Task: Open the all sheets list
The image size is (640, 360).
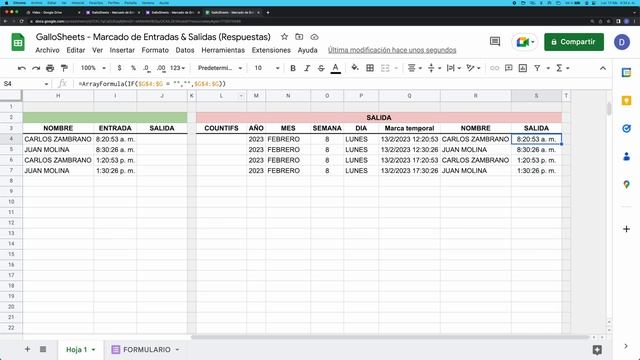Action: (43, 349)
